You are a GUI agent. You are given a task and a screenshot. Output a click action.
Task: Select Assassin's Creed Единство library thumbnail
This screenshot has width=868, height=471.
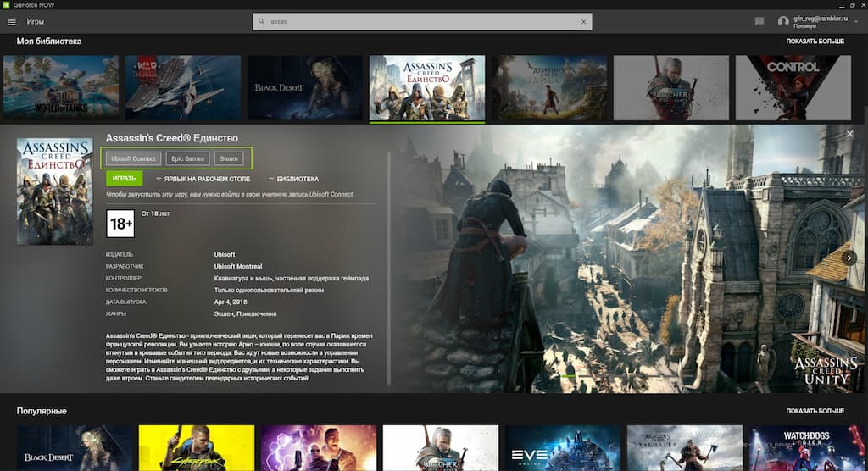(x=427, y=87)
